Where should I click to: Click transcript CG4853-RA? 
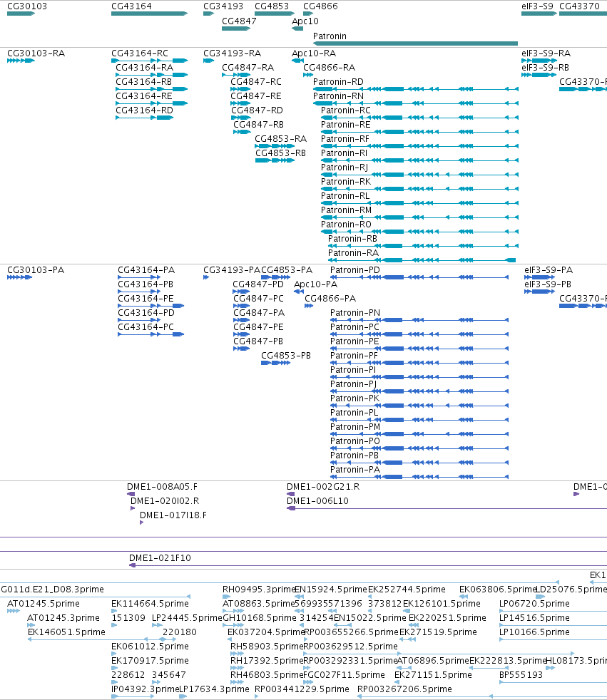click(x=280, y=139)
